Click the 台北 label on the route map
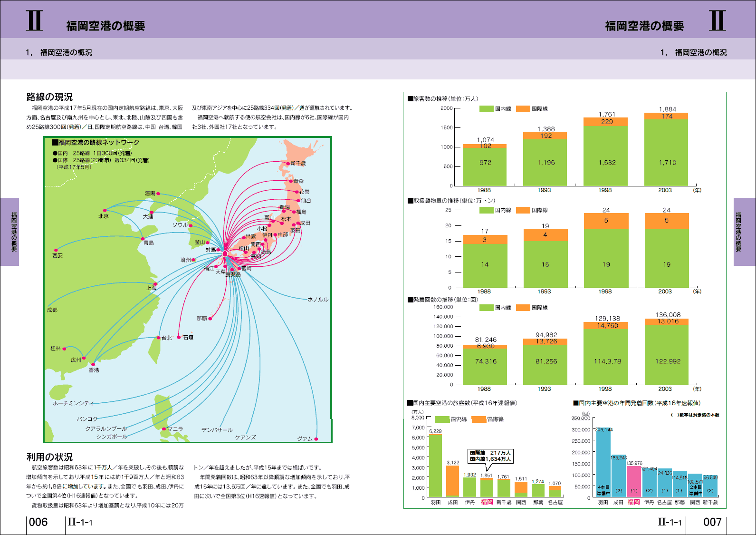Viewport: 756px width, 535px height. point(167,338)
